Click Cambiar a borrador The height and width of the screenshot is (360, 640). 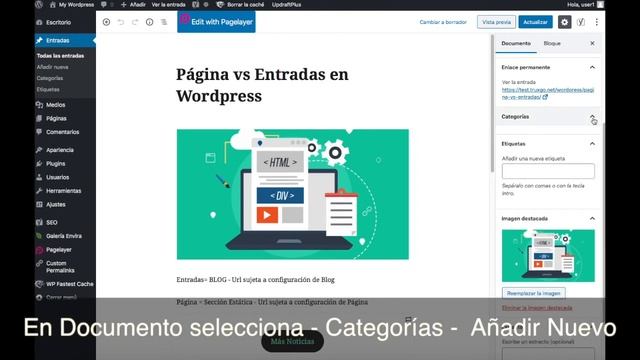pyautogui.click(x=443, y=22)
